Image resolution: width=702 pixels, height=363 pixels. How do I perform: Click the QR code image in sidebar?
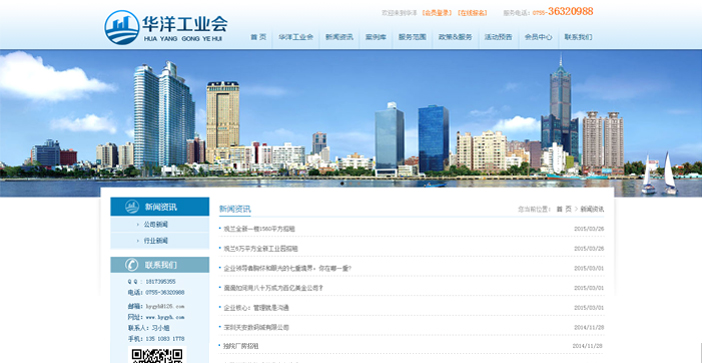tap(157, 355)
